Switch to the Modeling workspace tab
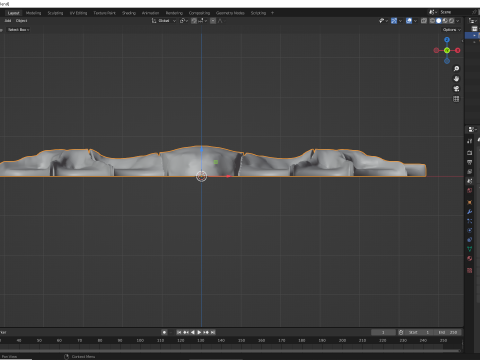 click(33, 13)
